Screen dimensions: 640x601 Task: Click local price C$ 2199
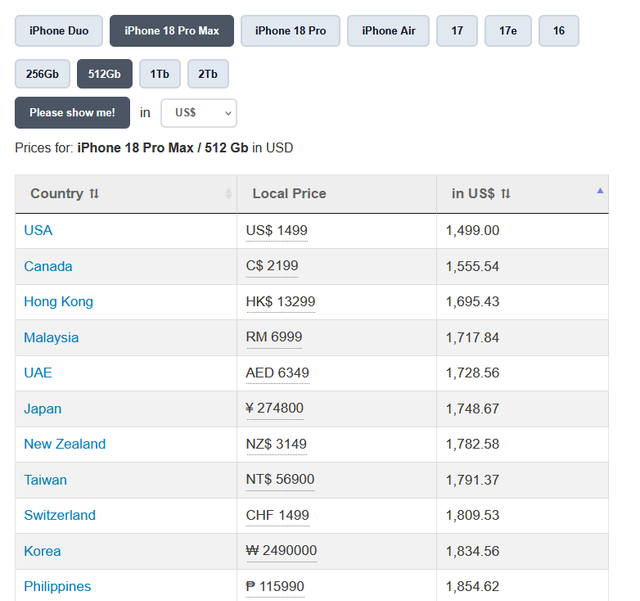click(272, 266)
